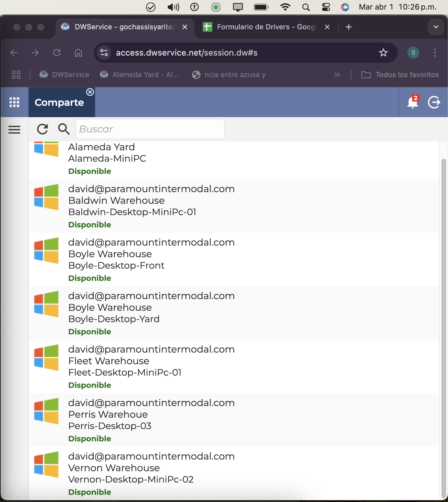Open the Fleet-Desktop-MiniPc-01 agent

tap(234, 367)
